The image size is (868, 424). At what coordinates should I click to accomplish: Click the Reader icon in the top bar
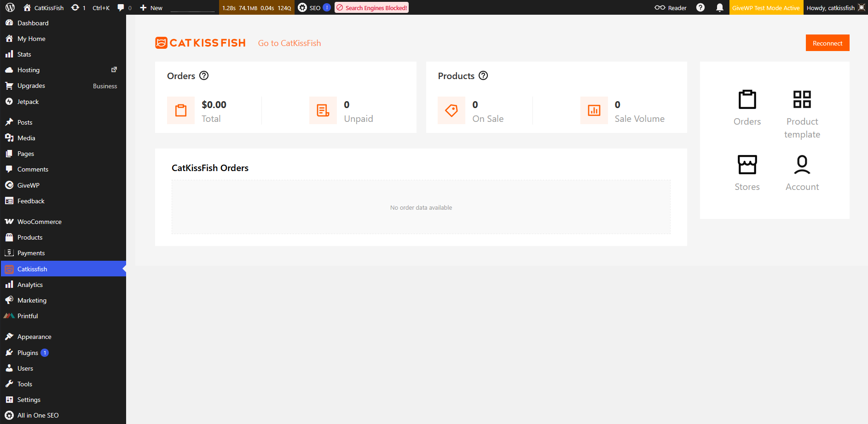(x=660, y=7)
